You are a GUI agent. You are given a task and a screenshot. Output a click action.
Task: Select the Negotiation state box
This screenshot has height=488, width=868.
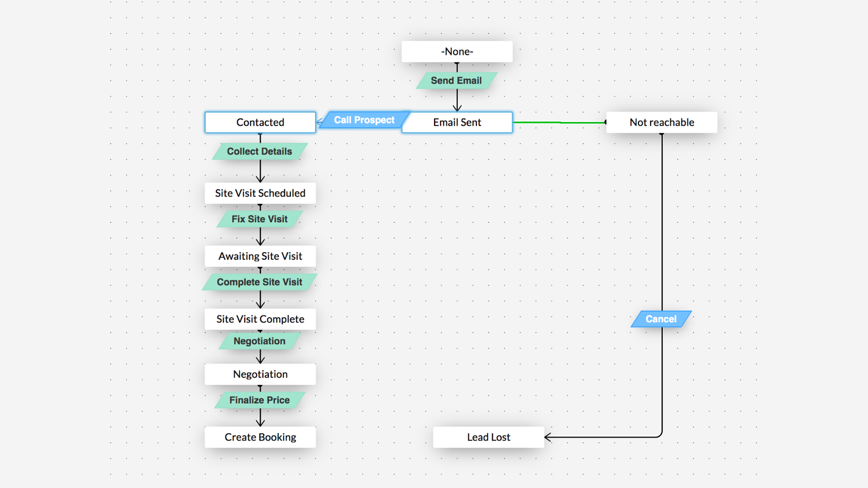pos(260,374)
